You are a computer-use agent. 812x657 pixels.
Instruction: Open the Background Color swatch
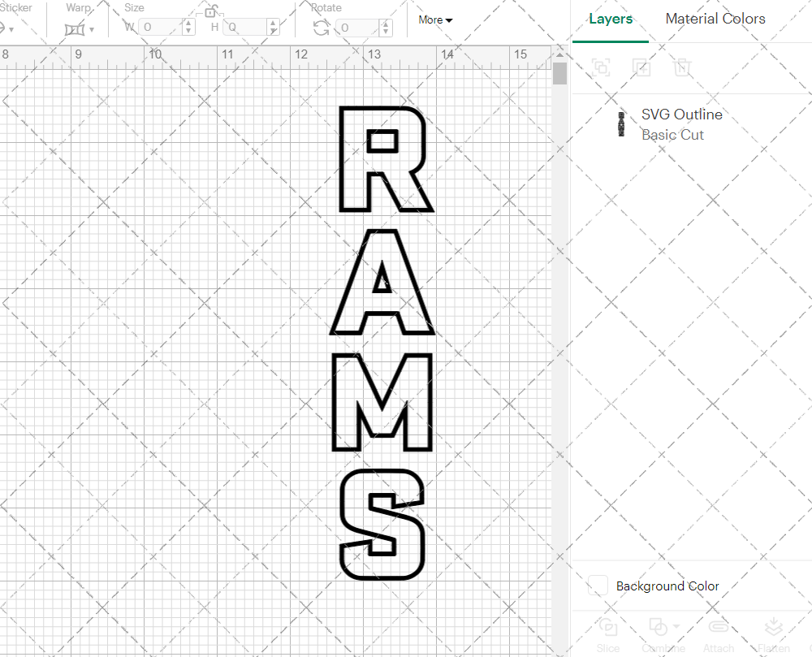coord(598,586)
